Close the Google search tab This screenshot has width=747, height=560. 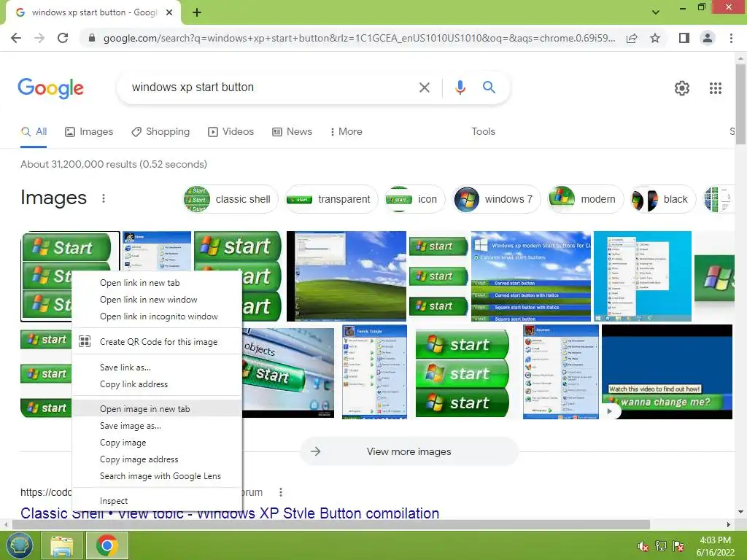[x=169, y=12]
